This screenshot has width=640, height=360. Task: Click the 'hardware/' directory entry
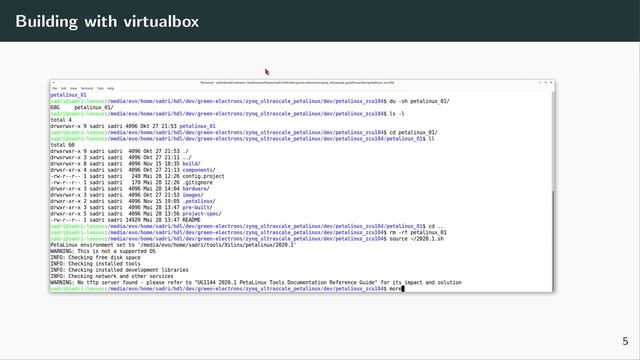(x=196, y=189)
